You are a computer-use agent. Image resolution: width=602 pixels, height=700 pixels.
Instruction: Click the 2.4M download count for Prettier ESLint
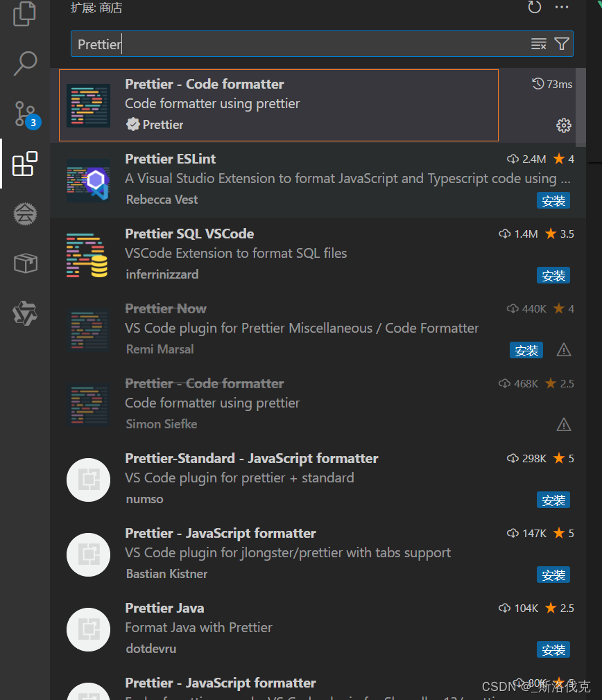526,159
